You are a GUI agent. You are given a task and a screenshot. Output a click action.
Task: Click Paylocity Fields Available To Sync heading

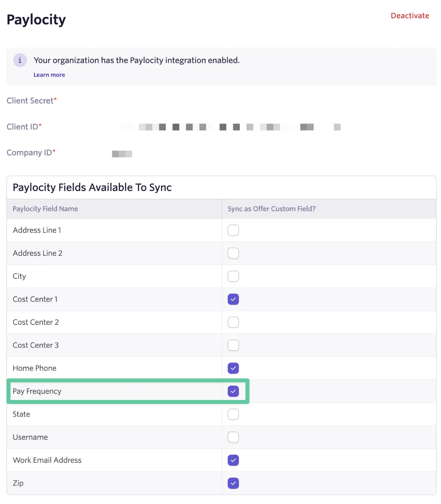[x=92, y=187]
